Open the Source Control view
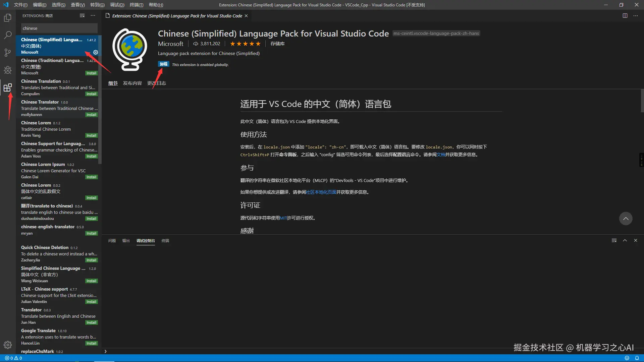This screenshot has height=362, width=644. click(x=7, y=53)
